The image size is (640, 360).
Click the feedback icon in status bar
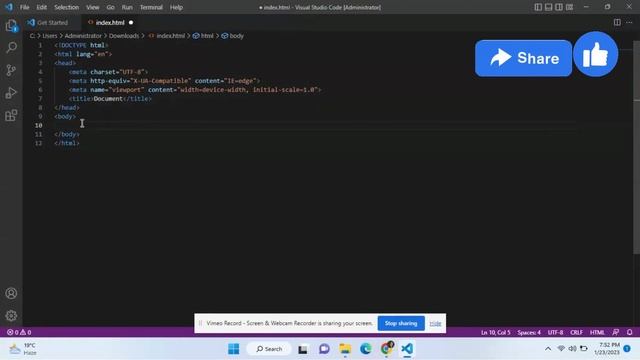pos(616,332)
